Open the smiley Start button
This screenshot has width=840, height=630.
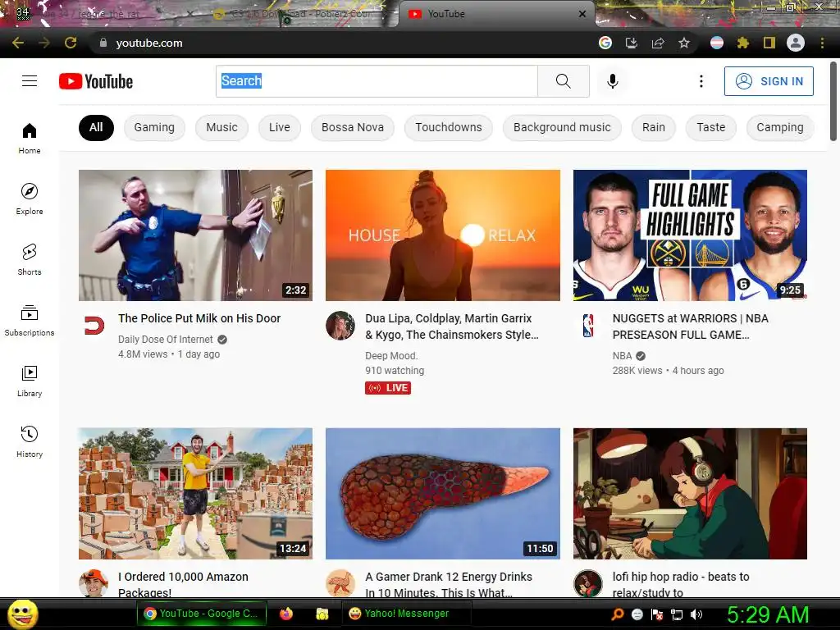(22, 614)
